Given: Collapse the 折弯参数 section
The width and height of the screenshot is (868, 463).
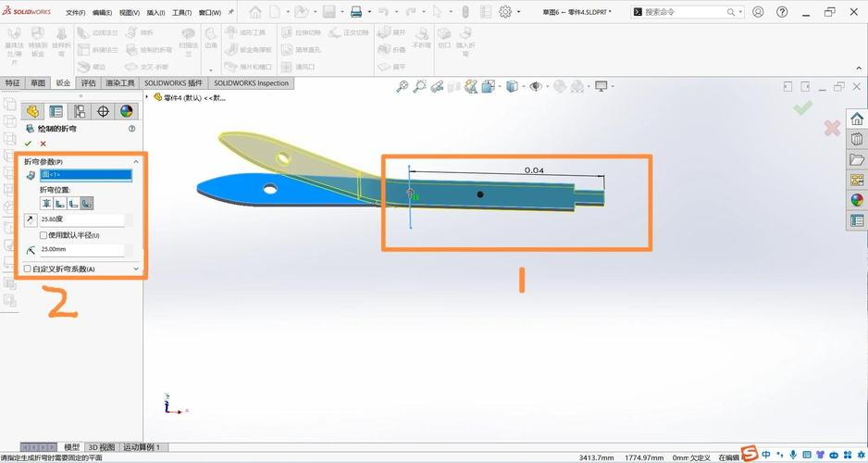Looking at the screenshot, I should 136,161.
